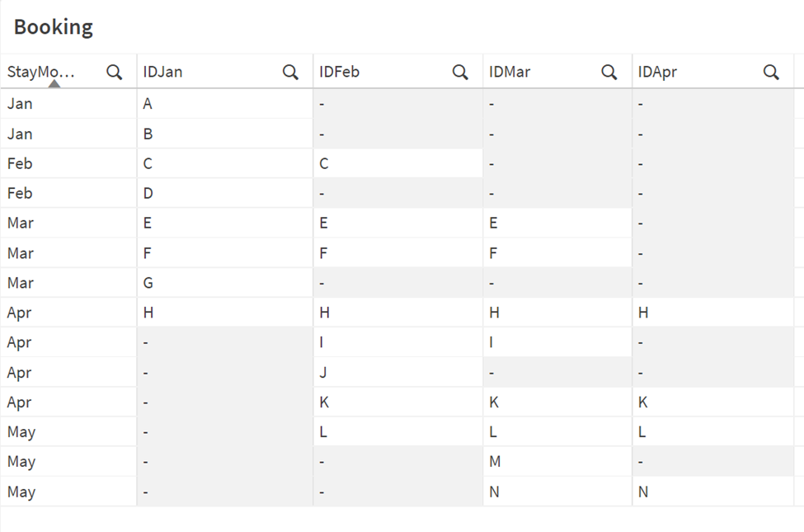This screenshot has width=804, height=532.
Task: Select value C in the IDFeb column
Action: tap(324, 163)
